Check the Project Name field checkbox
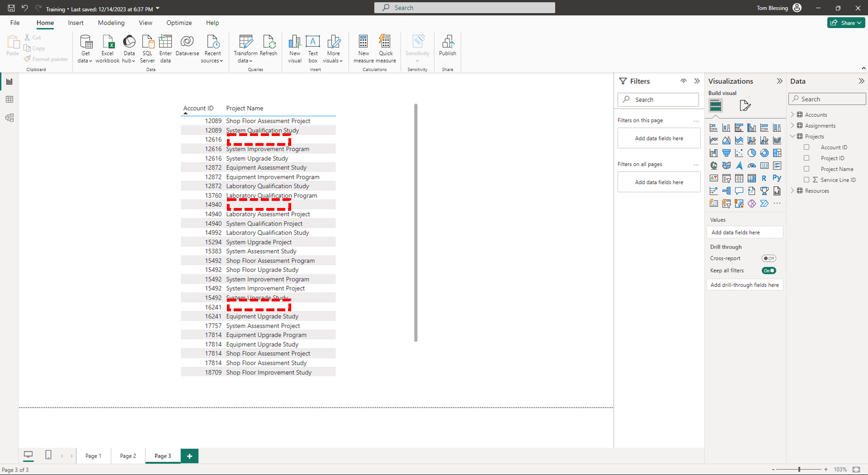The width and height of the screenshot is (868, 475). pos(807,169)
